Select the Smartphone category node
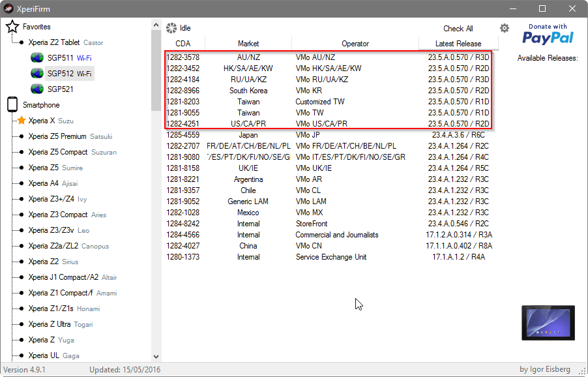 41,105
